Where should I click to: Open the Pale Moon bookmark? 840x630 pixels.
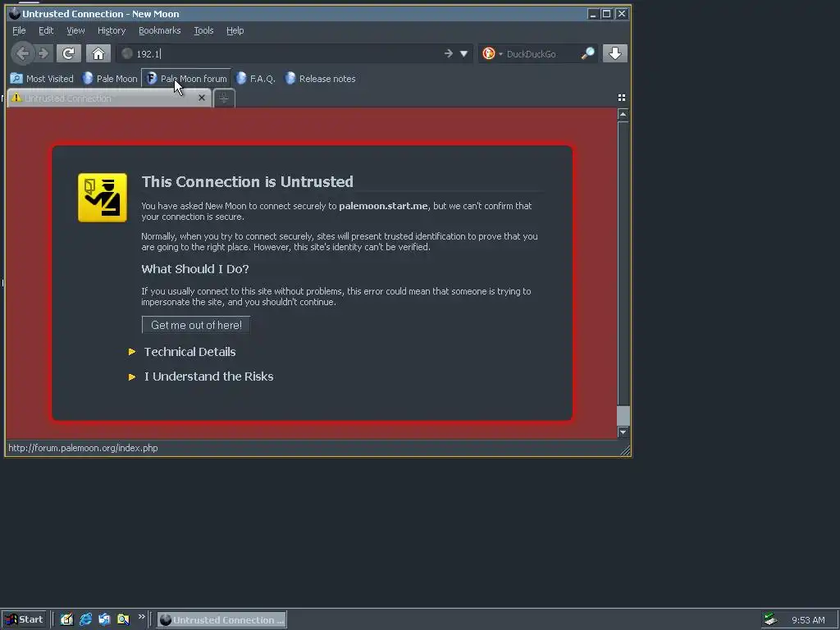(x=110, y=79)
